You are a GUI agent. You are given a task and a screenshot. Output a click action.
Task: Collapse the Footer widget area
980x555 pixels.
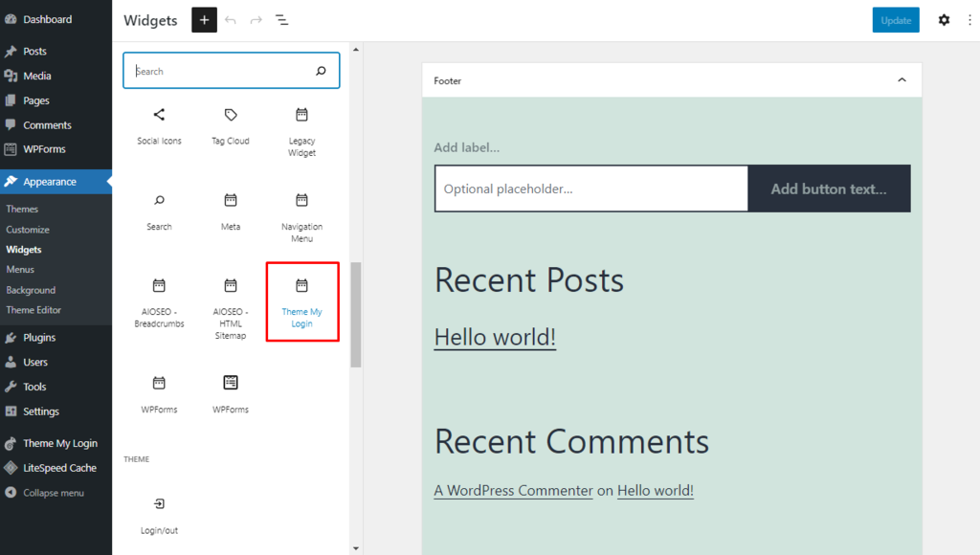pos(902,80)
